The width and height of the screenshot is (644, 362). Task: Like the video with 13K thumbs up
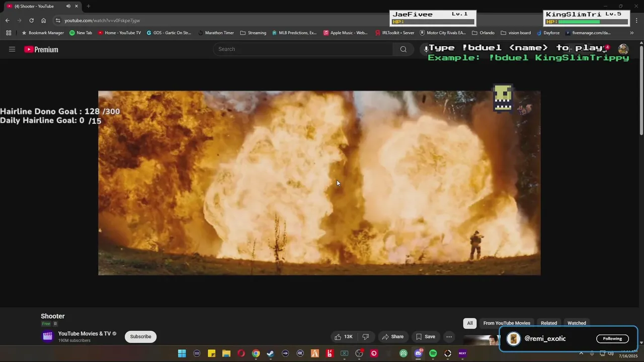pyautogui.click(x=344, y=337)
